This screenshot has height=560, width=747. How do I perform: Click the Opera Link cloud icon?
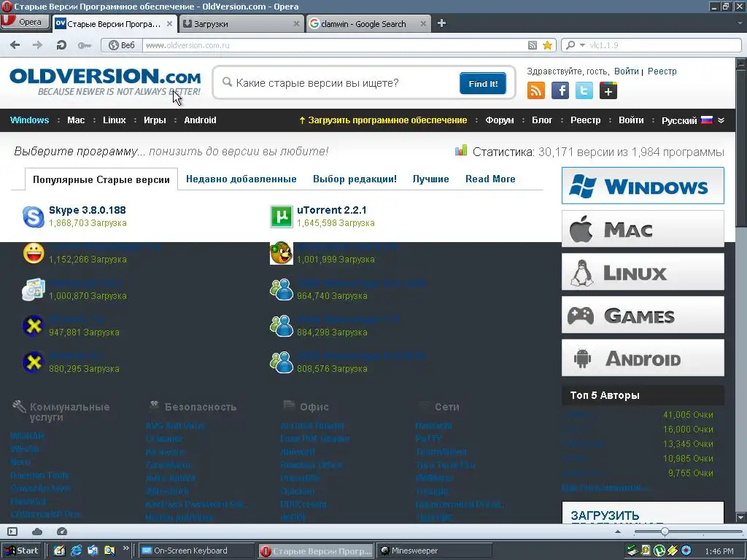point(37,532)
